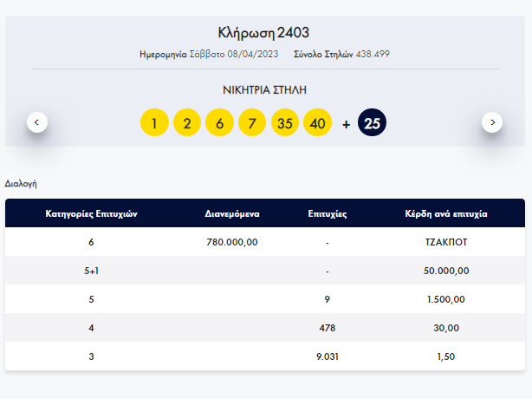Screen dimensions: 532x399
Task: Select the yellow ball number 6
Action: pos(219,122)
